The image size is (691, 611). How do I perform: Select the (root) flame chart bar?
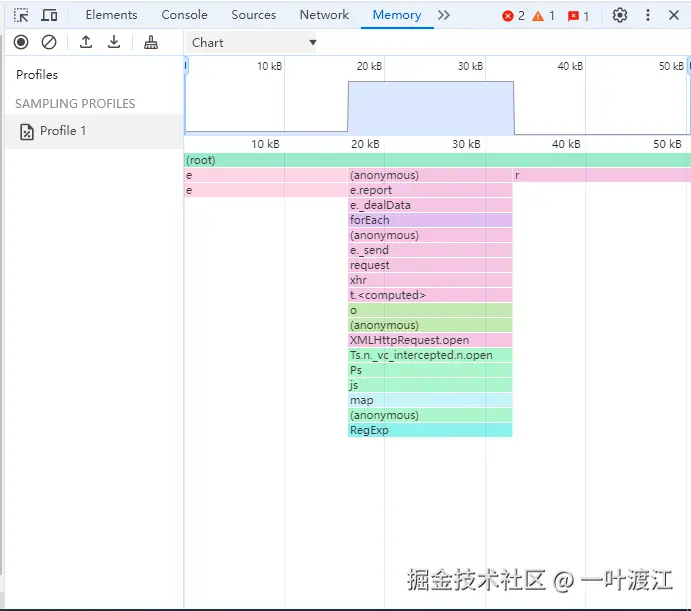(x=438, y=160)
